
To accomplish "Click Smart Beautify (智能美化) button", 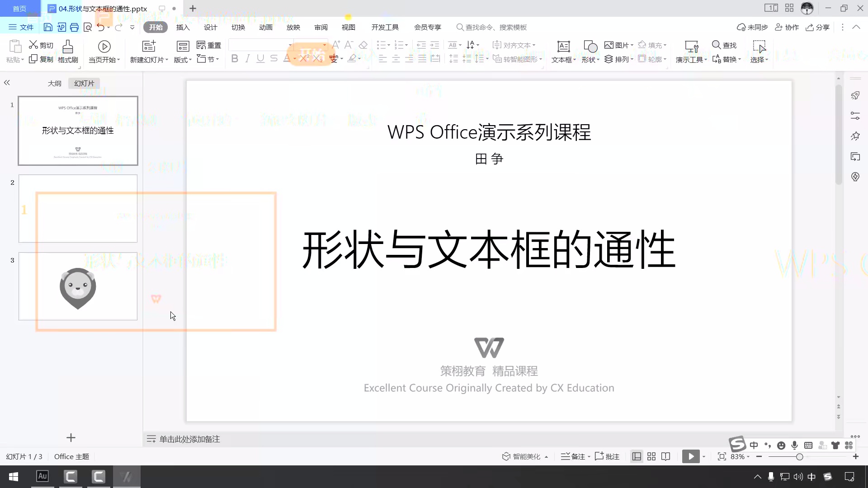I will (x=524, y=456).
